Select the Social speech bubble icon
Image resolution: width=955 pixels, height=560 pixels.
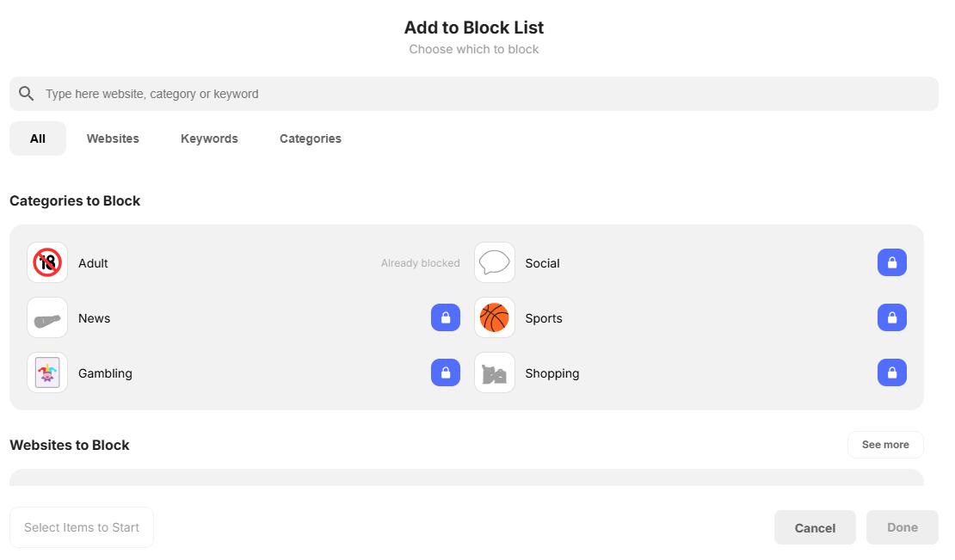click(x=494, y=262)
